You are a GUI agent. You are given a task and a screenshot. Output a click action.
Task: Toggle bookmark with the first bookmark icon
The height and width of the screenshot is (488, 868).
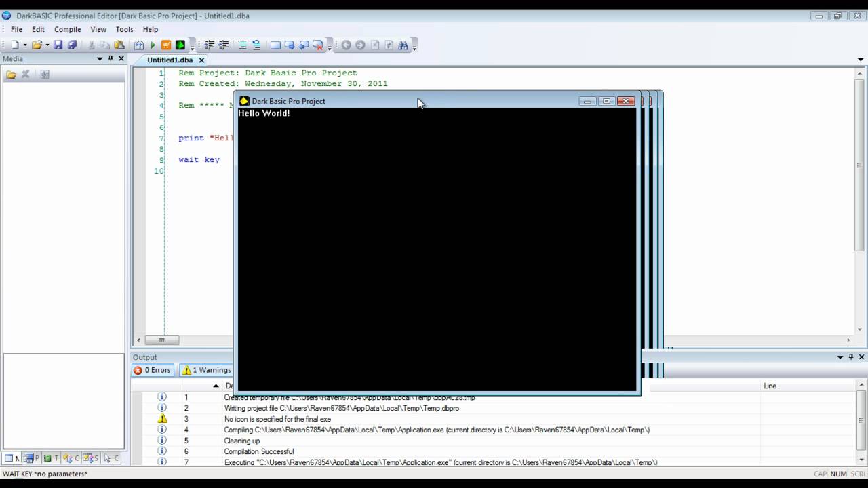(275, 45)
